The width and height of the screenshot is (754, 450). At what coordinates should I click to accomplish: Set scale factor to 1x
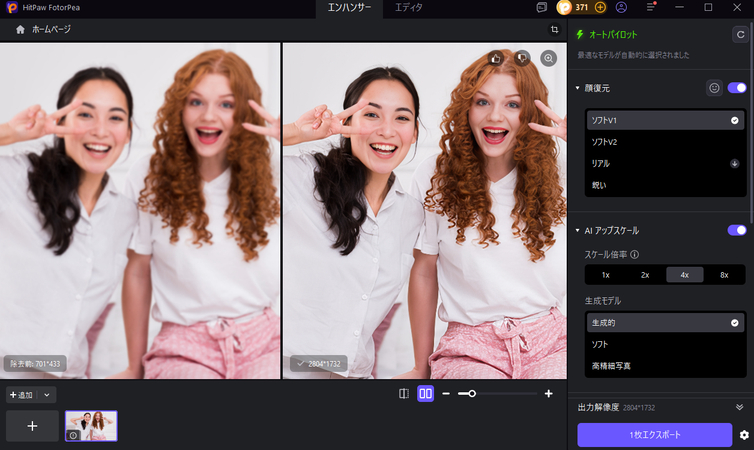[605, 275]
